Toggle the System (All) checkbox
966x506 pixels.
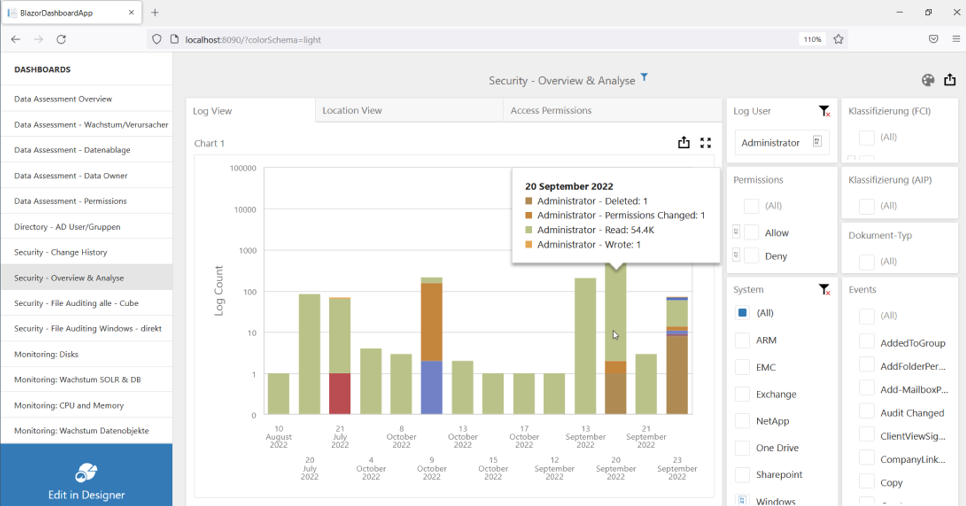tap(742, 313)
